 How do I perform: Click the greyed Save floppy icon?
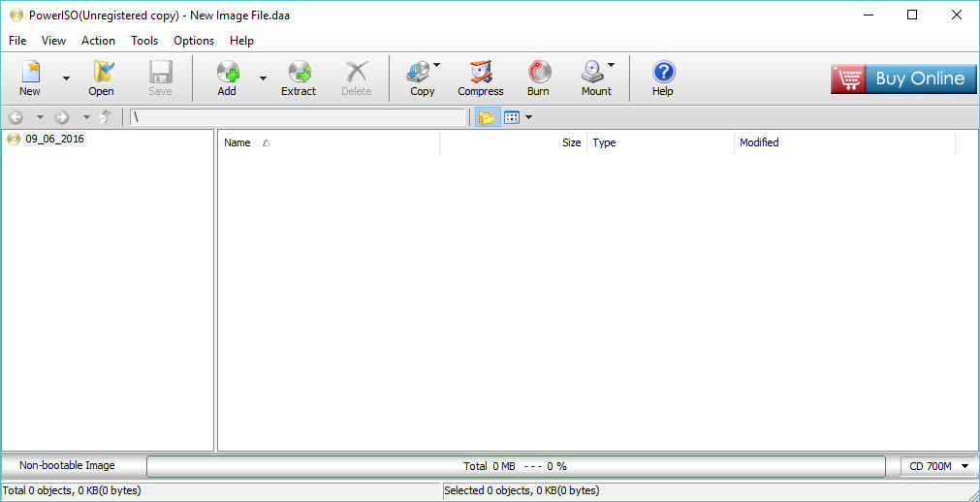(x=160, y=72)
